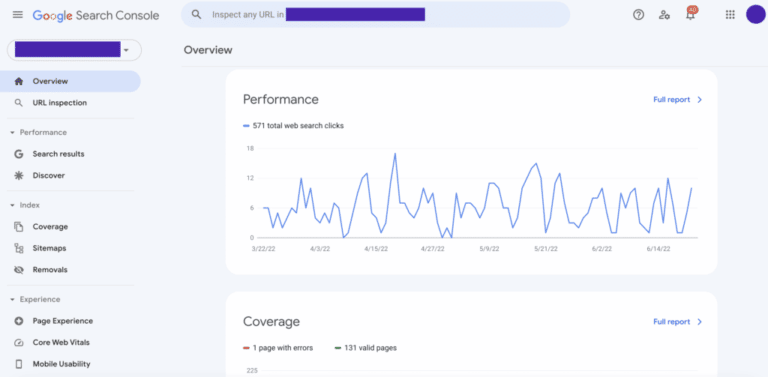Open Coverage Full report link
Image resolution: width=768 pixels, height=377 pixels.
tap(672, 322)
